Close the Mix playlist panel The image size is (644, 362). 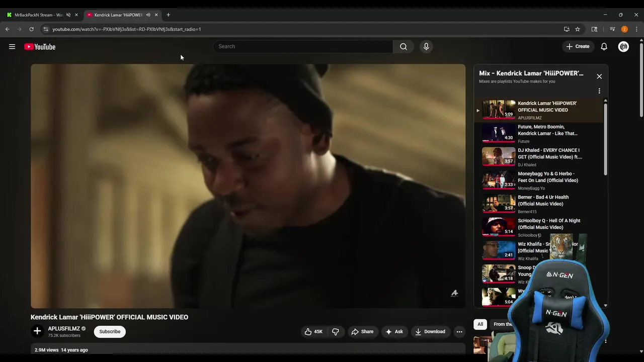click(x=599, y=76)
